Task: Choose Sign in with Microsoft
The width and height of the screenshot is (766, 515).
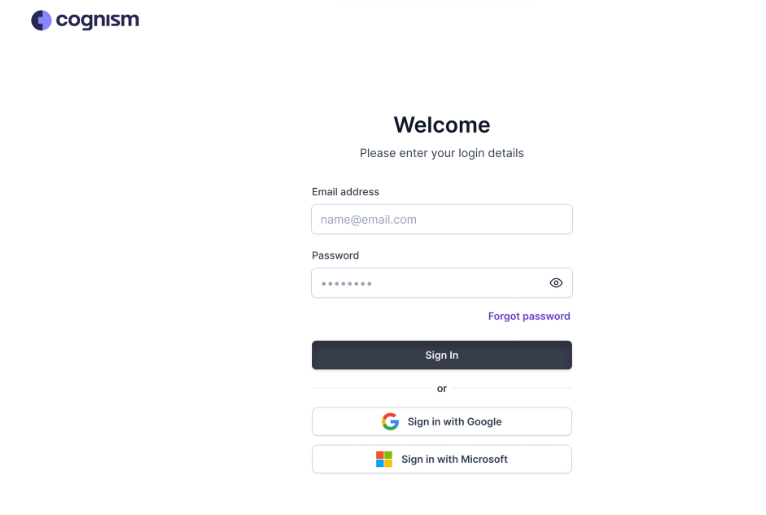Action: [x=442, y=459]
